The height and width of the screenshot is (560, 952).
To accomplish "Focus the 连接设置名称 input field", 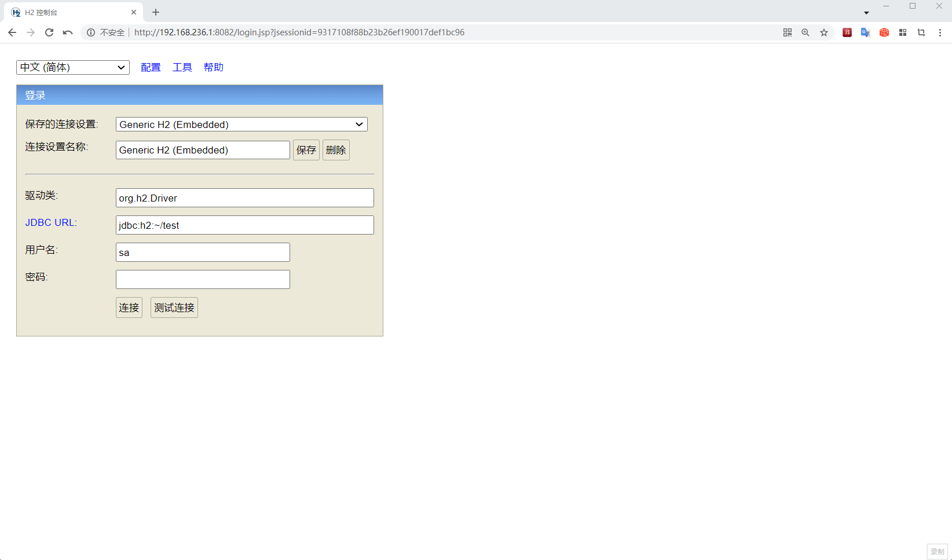I will tap(203, 150).
